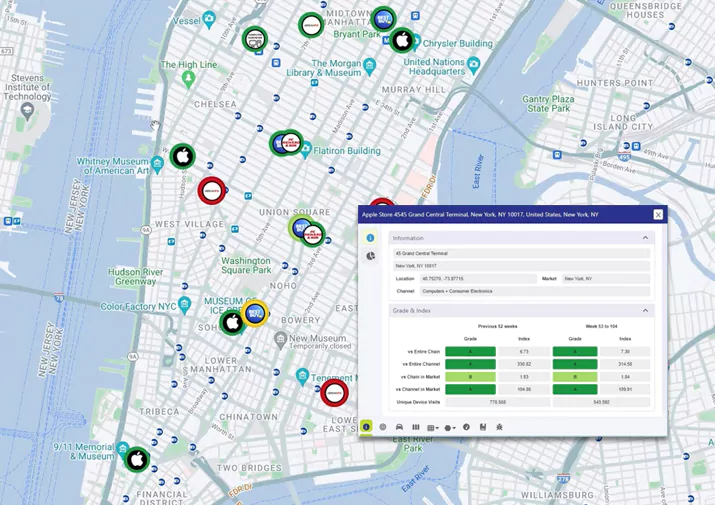
Task: Select the Apple marker near 9/11 Memorial
Action: click(137, 459)
